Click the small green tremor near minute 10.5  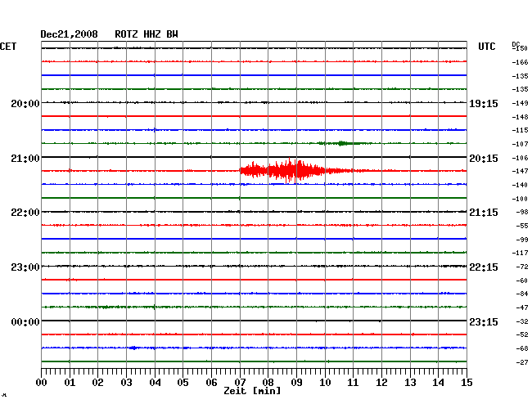coord(342,143)
